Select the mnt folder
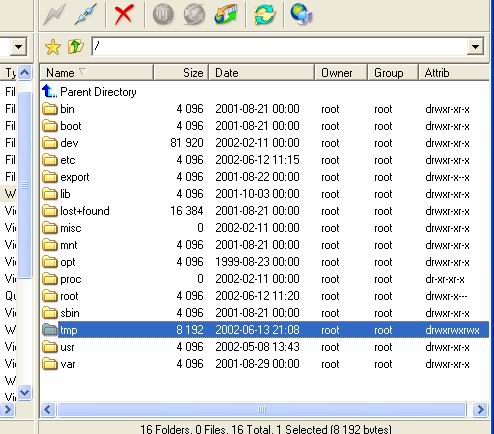The width and height of the screenshot is (494, 434). [x=265, y=245]
